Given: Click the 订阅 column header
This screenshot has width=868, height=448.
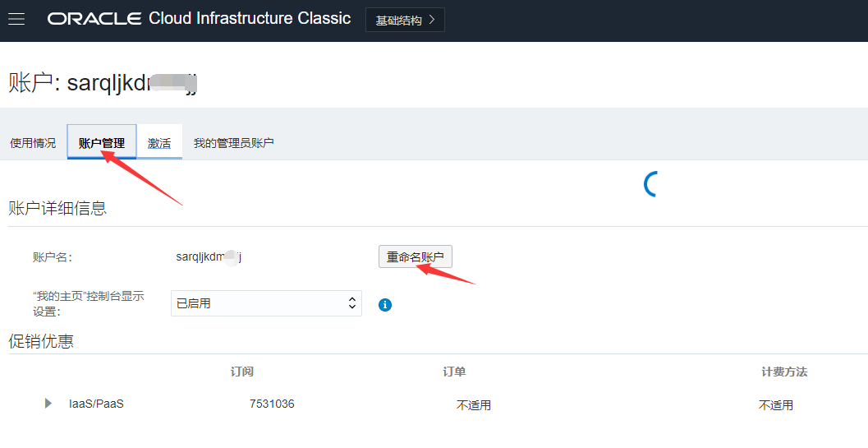Looking at the screenshot, I should [x=242, y=372].
